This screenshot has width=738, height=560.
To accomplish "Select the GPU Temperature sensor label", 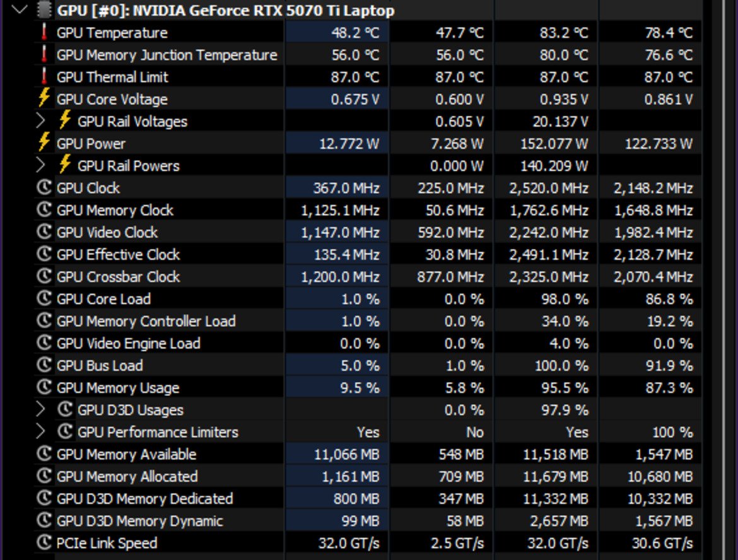I will pos(112,32).
